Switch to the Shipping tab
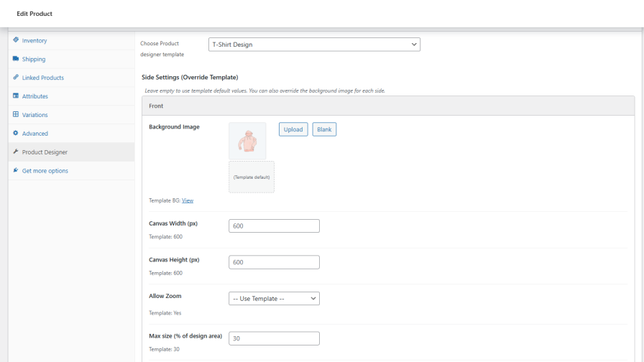The width and height of the screenshot is (644, 362). (x=34, y=60)
